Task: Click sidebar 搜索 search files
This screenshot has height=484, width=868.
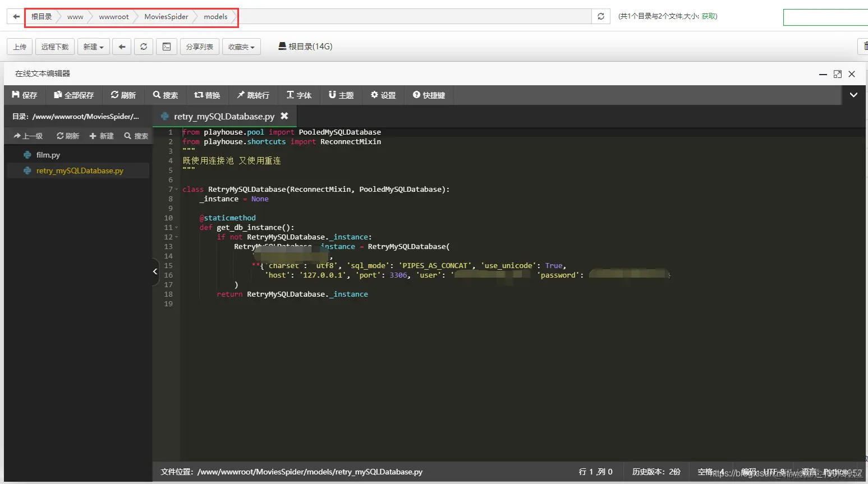Action: click(136, 136)
